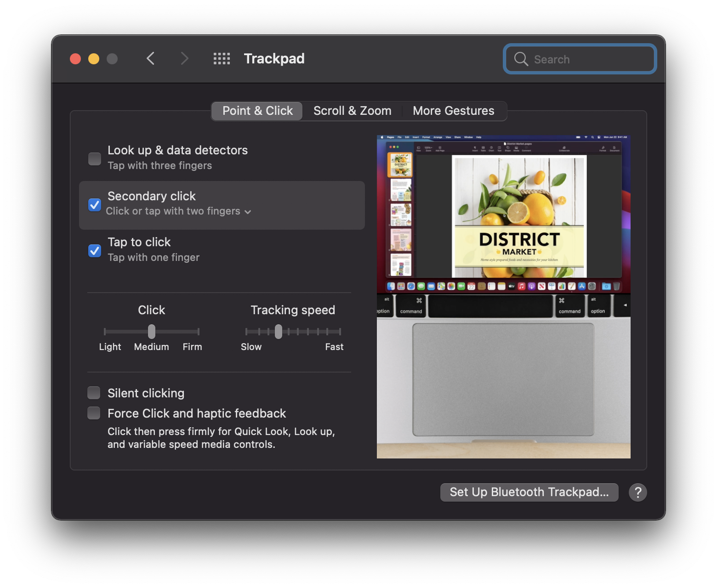Viewport: 717px width, 588px height.
Task: Enable the Silent clicking checkbox
Action: (x=94, y=393)
